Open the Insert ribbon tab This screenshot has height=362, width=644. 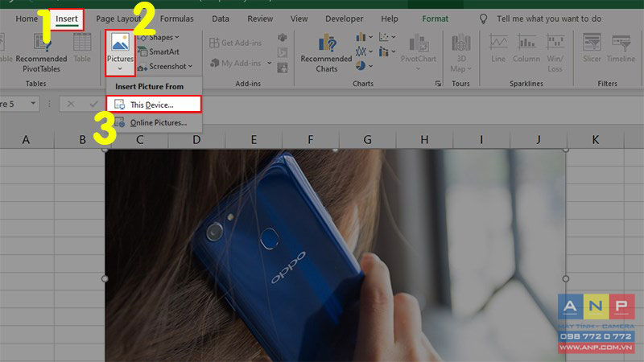tap(67, 19)
